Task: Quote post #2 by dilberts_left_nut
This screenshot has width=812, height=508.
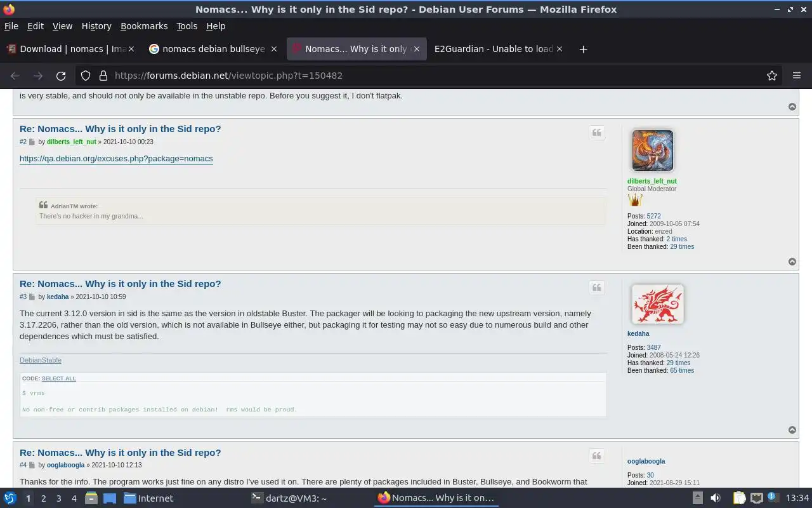Action: point(597,133)
